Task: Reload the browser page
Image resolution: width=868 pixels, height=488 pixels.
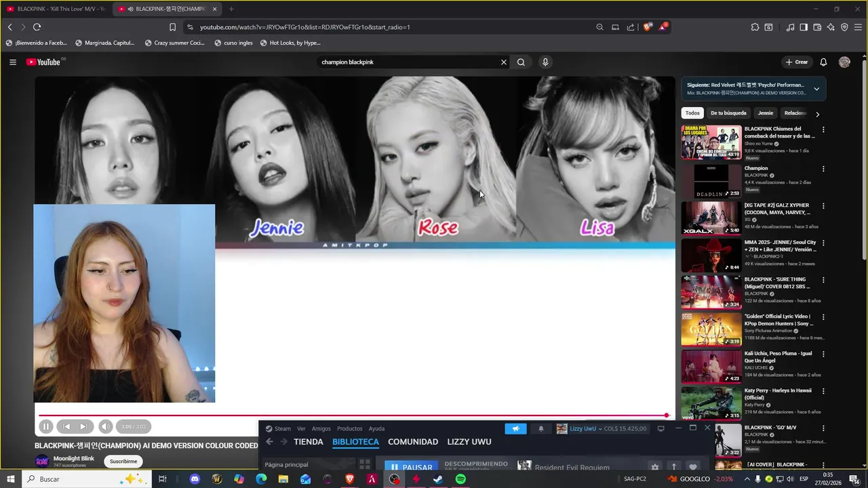Action: 37,27
